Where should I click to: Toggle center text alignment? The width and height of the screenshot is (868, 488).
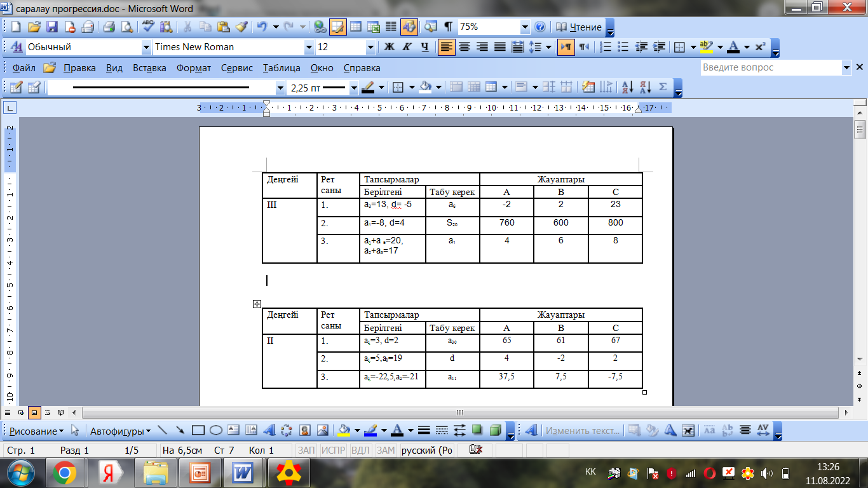[x=465, y=47]
